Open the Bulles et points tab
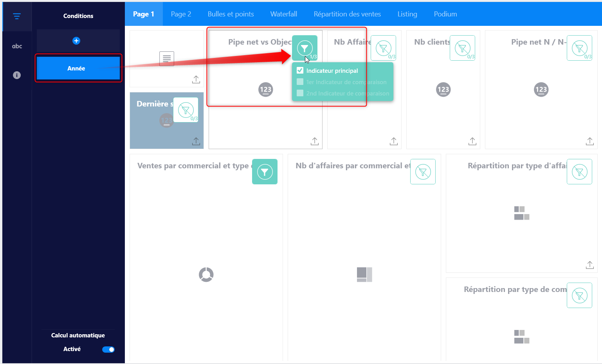The image size is (602, 364). point(231,14)
